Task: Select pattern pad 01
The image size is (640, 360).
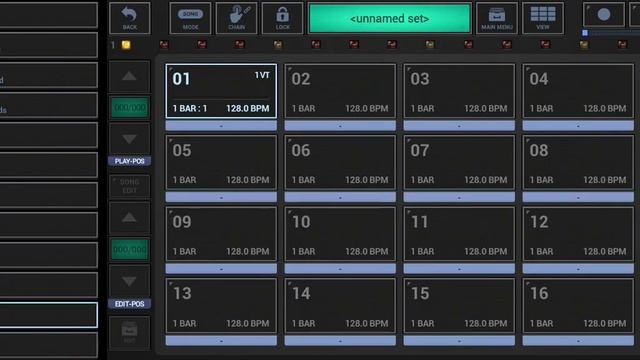Action: (221, 91)
